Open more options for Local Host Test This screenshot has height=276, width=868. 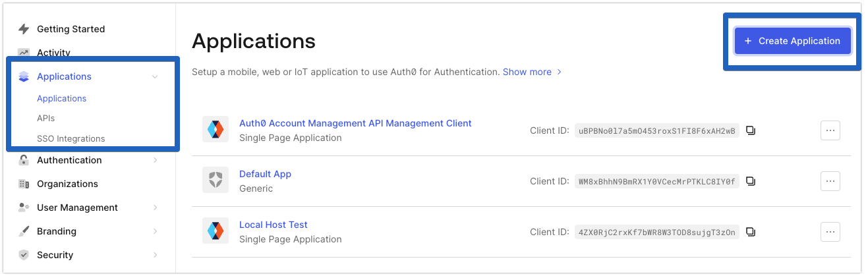coord(830,232)
